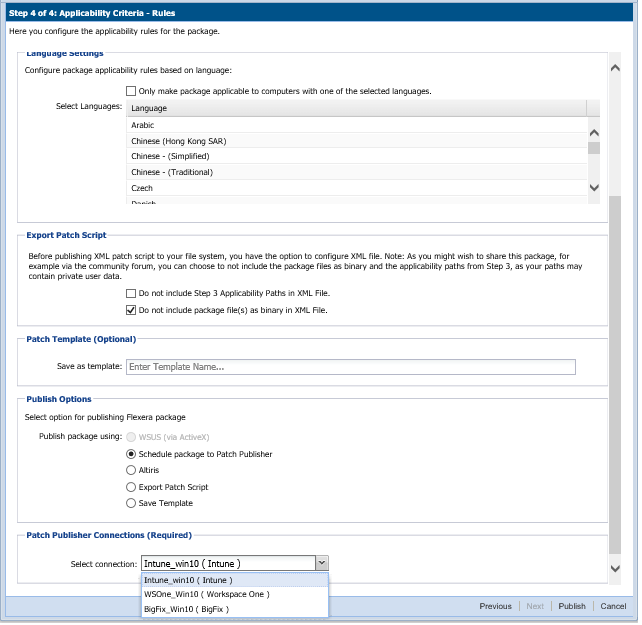
Task: Collapse the Select connection dropdown arrow
Action: click(321, 564)
